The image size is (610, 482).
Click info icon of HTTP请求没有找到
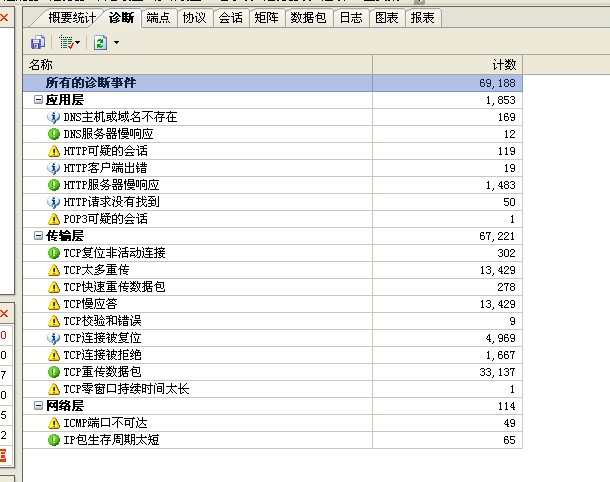(53, 202)
